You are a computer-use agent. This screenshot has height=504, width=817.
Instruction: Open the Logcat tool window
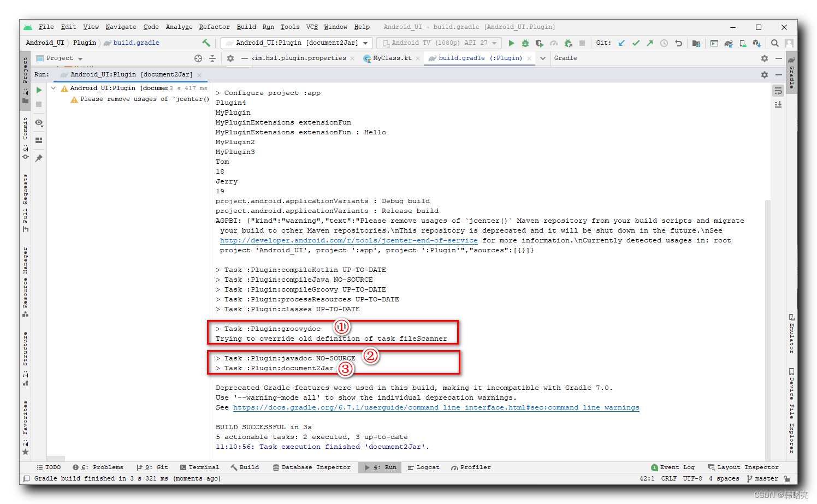click(423, 467)
